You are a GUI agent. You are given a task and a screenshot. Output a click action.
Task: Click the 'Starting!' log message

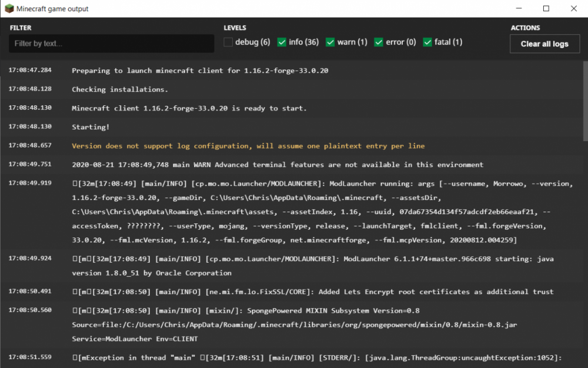[91, 127]
